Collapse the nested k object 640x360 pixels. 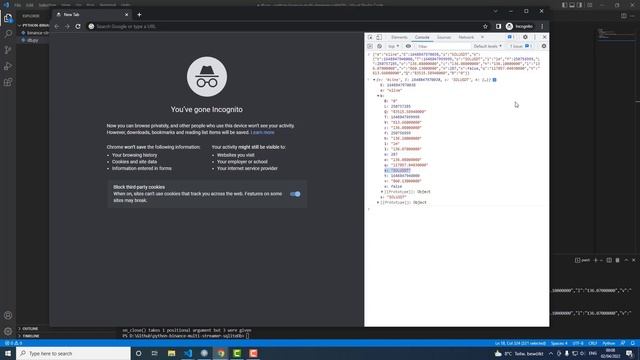pos(378,96)
